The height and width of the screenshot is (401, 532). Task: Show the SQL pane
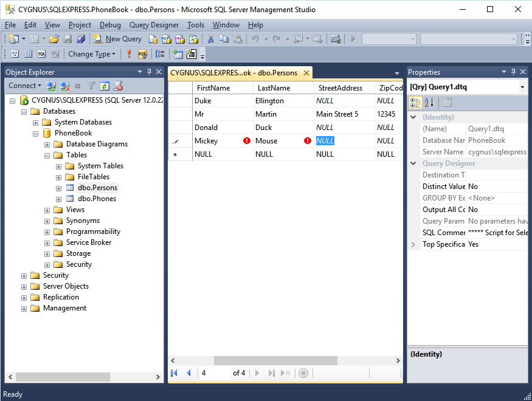click(42, 54)
